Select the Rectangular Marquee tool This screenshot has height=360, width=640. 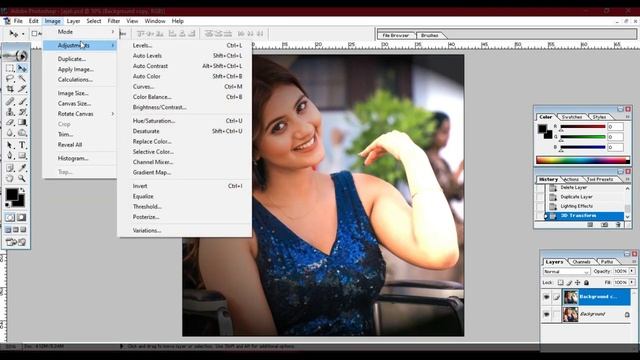coord(10,68)
